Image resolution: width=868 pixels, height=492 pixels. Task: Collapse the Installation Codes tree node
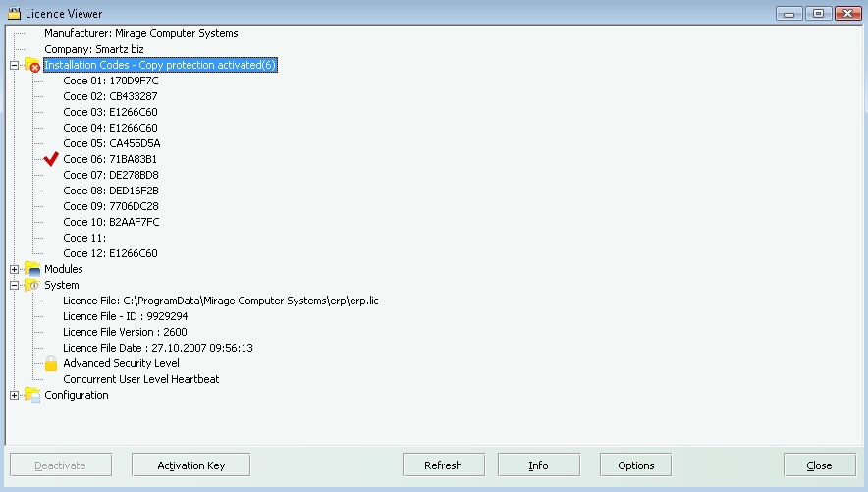tap(14, 66)
